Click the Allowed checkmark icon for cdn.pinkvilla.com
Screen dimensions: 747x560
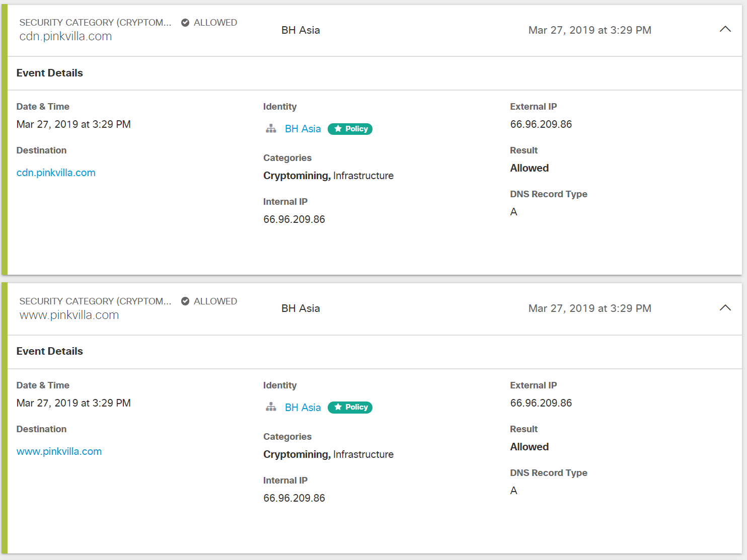point(185,23)
